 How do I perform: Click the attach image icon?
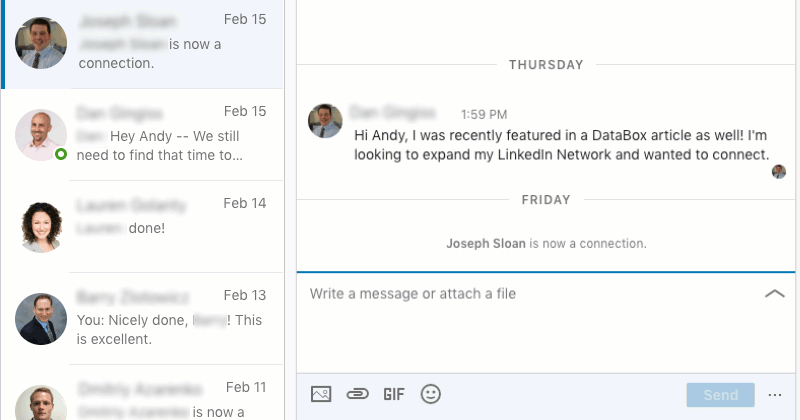pyautogui.click(x=321, y=394)
